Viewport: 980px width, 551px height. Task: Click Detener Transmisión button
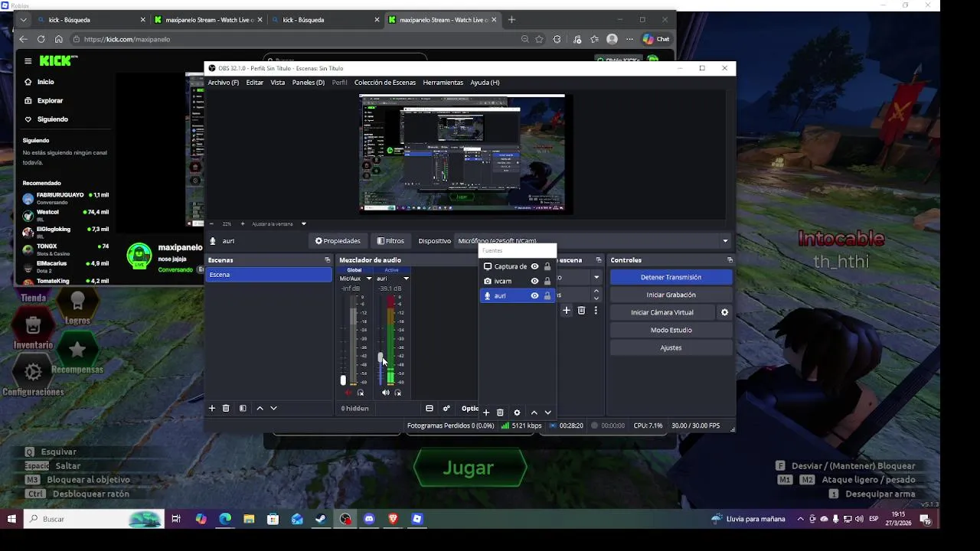click(x=671, y=277)
